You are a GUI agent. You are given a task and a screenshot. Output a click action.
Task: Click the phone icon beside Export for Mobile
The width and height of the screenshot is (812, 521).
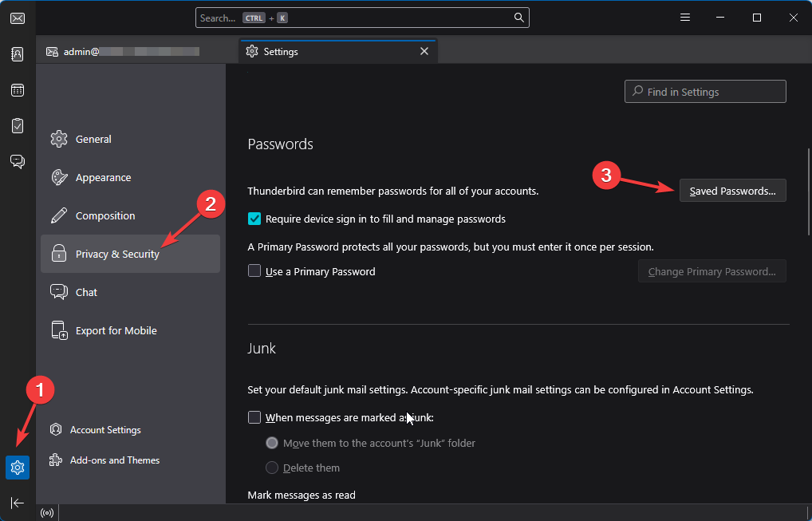coord(59,330)
